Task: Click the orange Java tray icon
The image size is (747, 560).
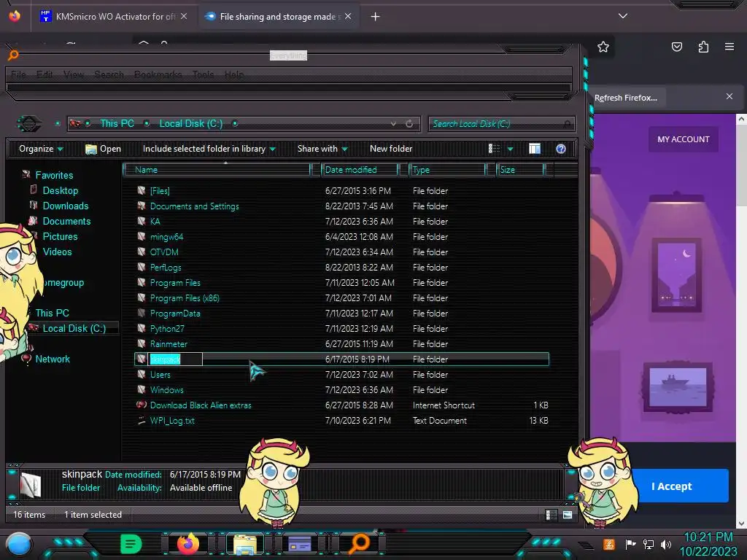Action: (x=609, y=544)
